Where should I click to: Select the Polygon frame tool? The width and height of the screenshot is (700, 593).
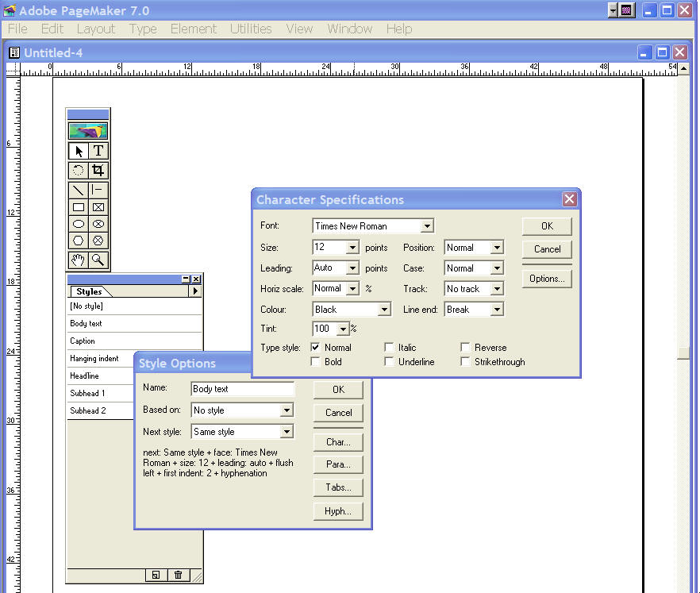click(x=98, y=241)
